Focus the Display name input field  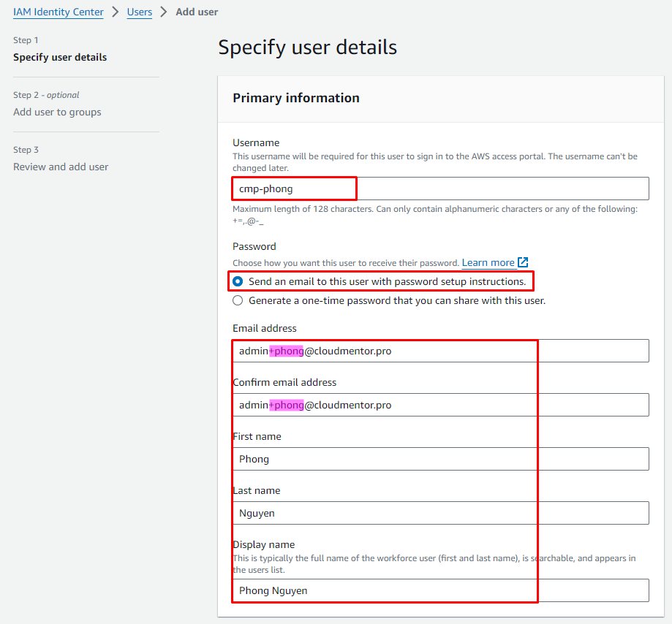(440, 590)
